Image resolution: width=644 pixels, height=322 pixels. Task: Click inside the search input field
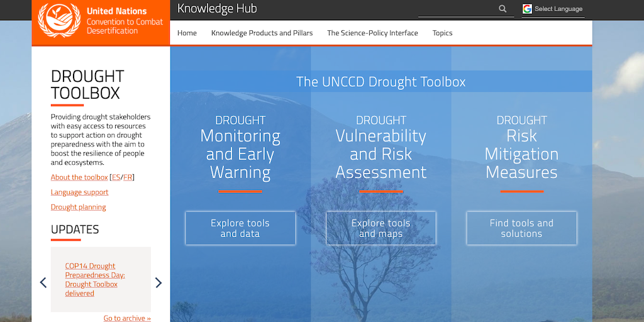click(x=458, y=9)
